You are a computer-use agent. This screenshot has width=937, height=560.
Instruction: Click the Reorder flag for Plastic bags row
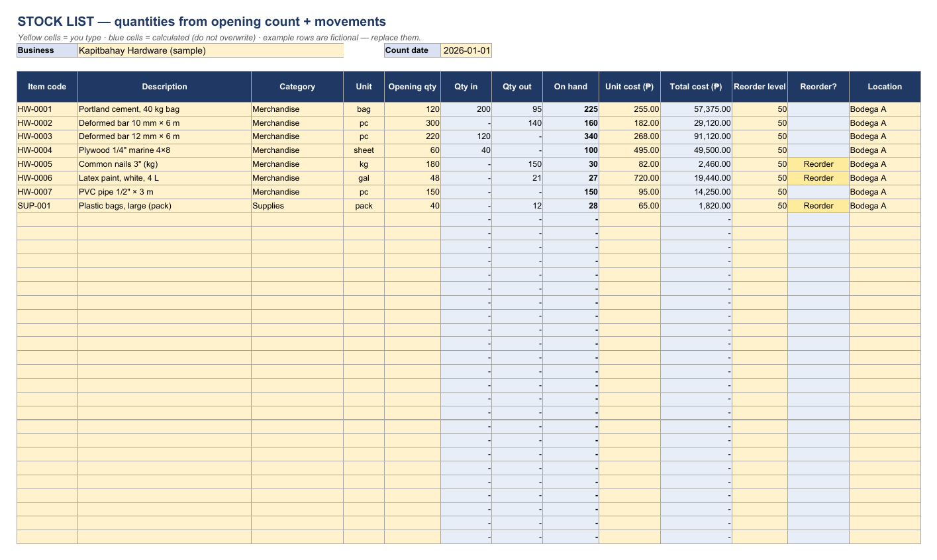pyautogui.click(x=818, y=206)
